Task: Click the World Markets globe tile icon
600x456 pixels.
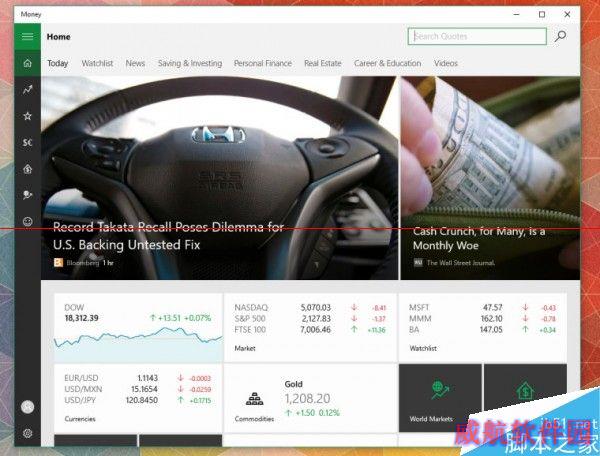Action: [440, 390]
